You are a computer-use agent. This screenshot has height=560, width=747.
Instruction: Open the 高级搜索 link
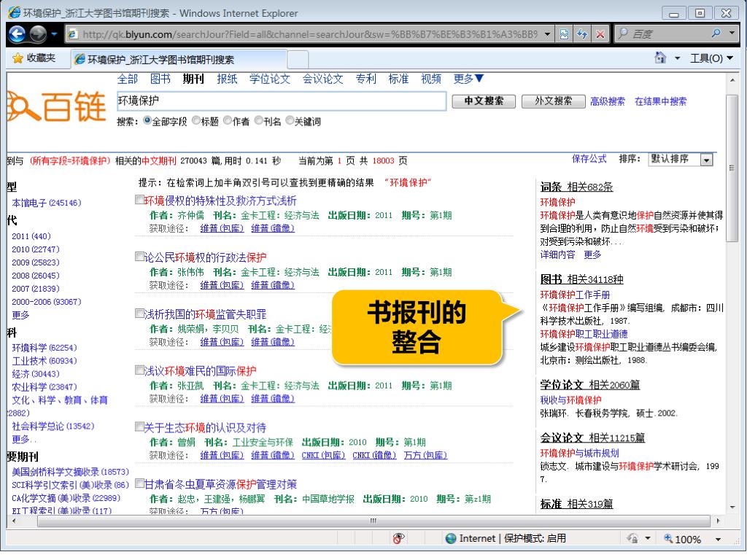608,101
